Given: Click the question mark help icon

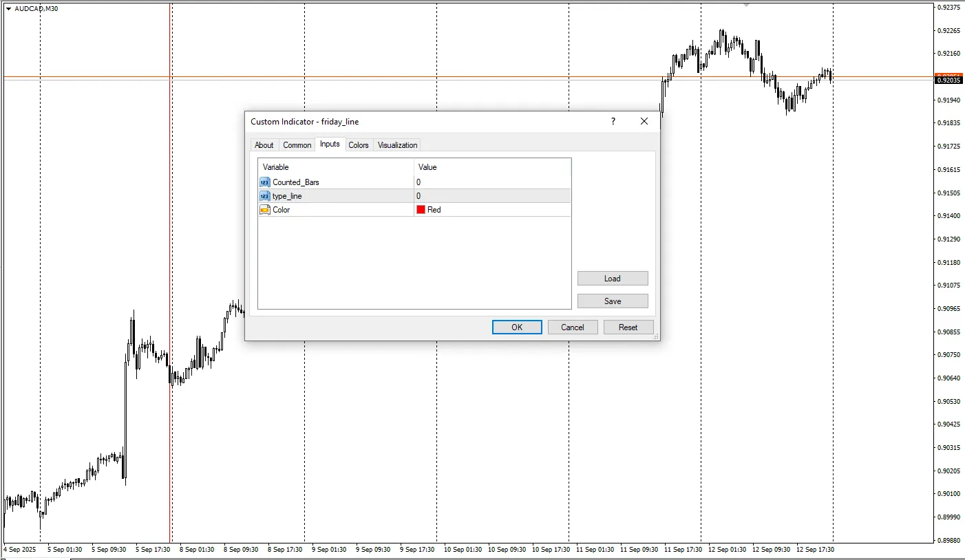Looking at the screenshot, I should [613, 122].
